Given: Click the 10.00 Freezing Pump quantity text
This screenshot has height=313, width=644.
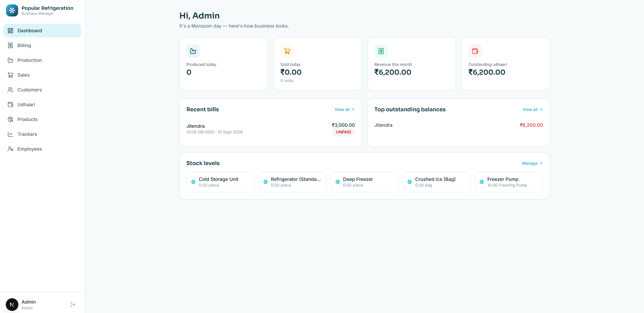Looking at the screenshot, I should (507, 185).
